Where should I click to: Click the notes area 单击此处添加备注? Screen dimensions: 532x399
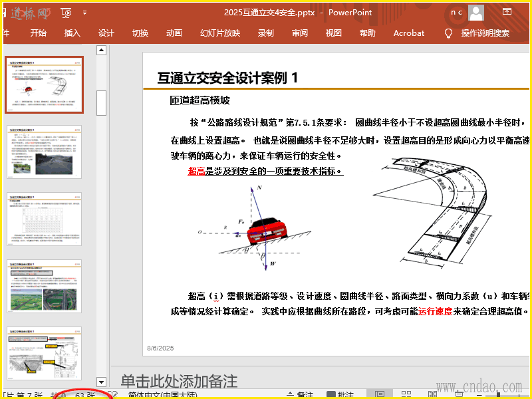click(179, 381)
